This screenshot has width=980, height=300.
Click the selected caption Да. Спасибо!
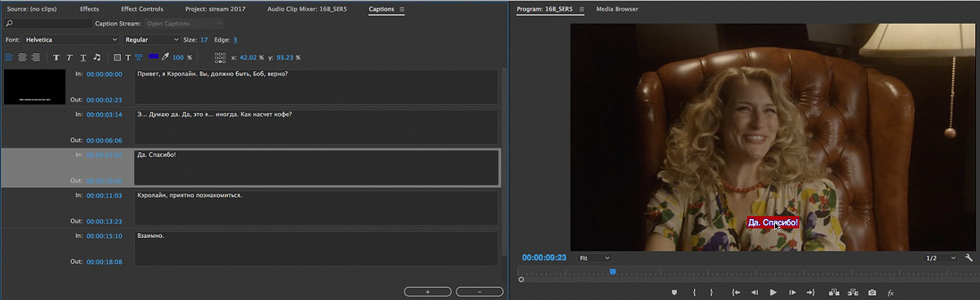coord(316,168)
